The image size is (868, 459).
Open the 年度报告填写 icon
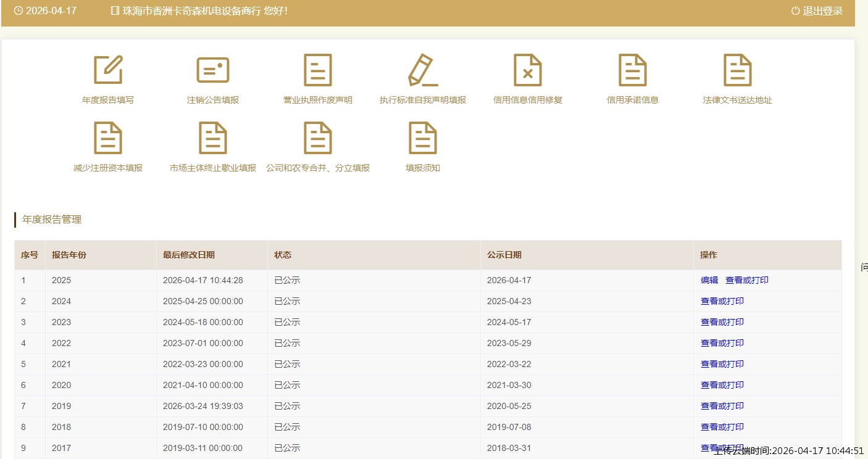pyautogui.click(x=108, y=70)
